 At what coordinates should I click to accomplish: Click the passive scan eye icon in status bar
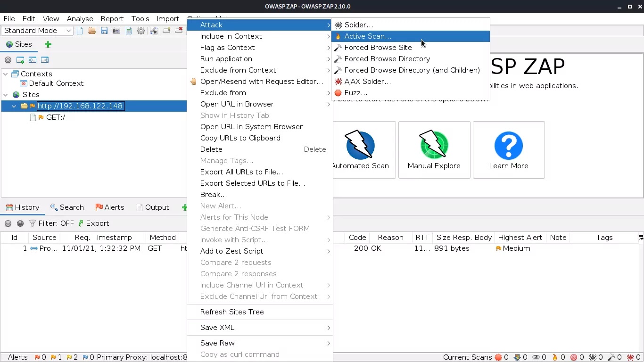[536, 357]
